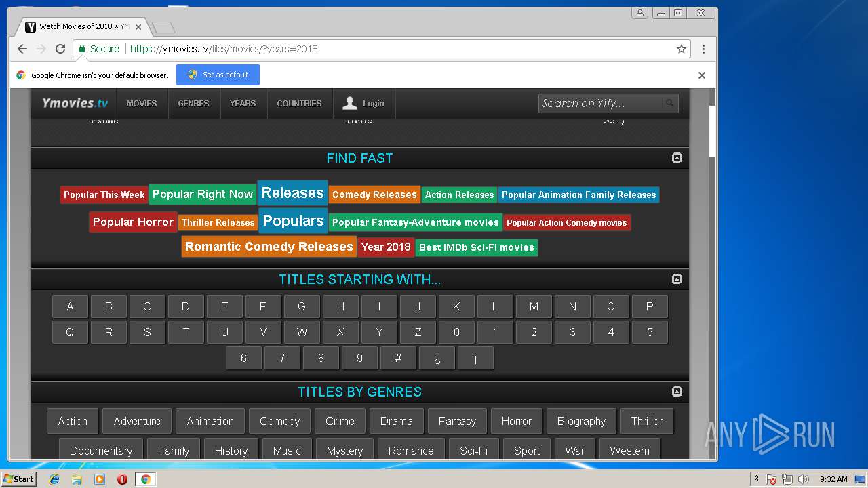Click the # title button
The width and height of the screenshot is (868, 488).
tap(398, 358)
